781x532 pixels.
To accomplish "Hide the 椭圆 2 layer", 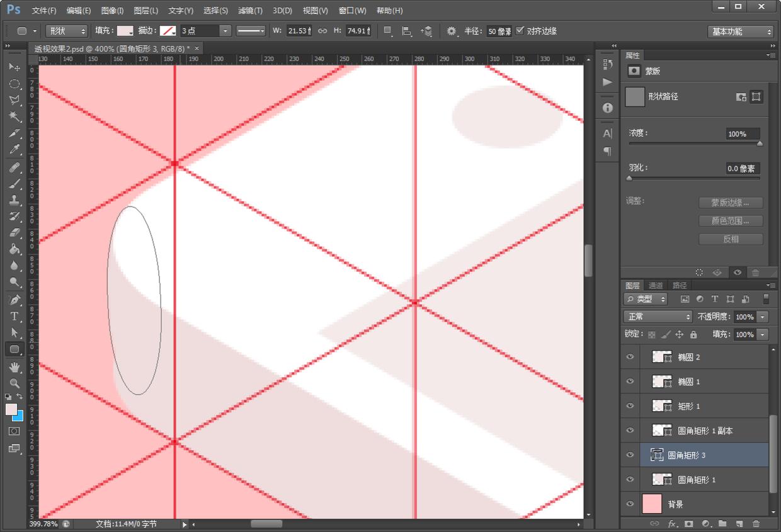I will (629, 357).
